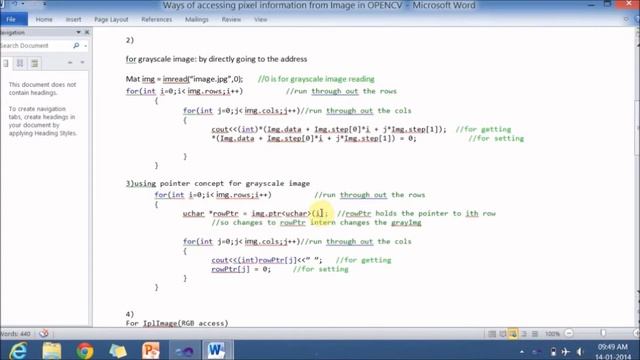Screen dimensions: 640x360
Task: Select the highlighted Web Layout view
Action: point(513,334)
